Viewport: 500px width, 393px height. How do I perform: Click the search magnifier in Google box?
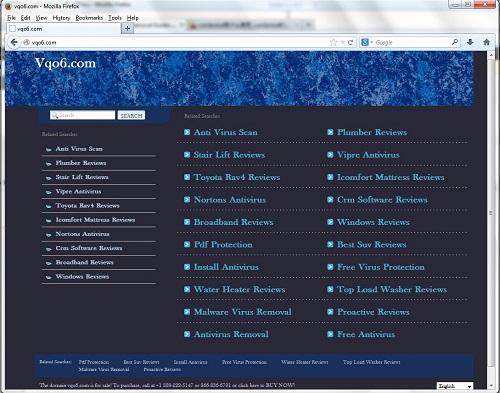[x=455, y=42]
